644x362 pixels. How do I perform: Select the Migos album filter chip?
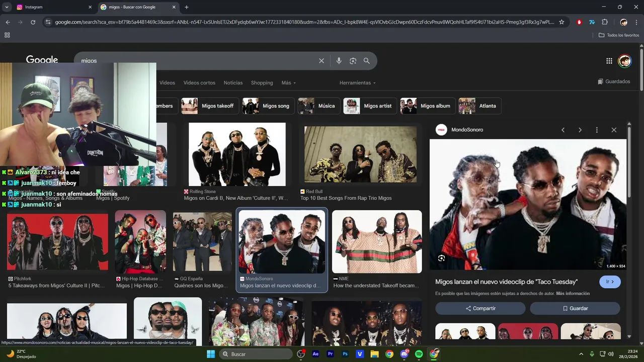coord(427,106)
